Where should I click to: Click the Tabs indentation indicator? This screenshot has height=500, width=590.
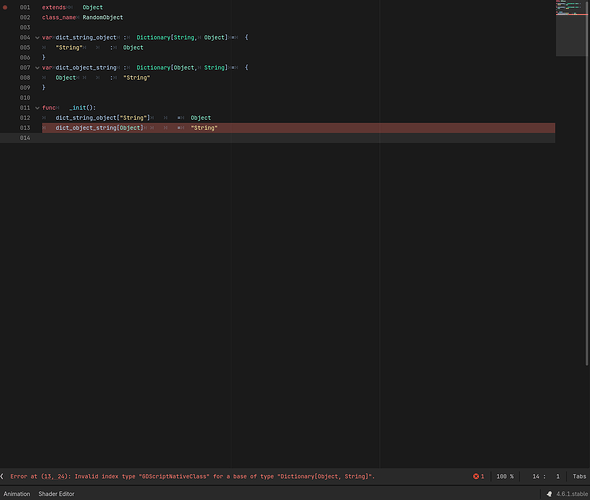(579, 477)
